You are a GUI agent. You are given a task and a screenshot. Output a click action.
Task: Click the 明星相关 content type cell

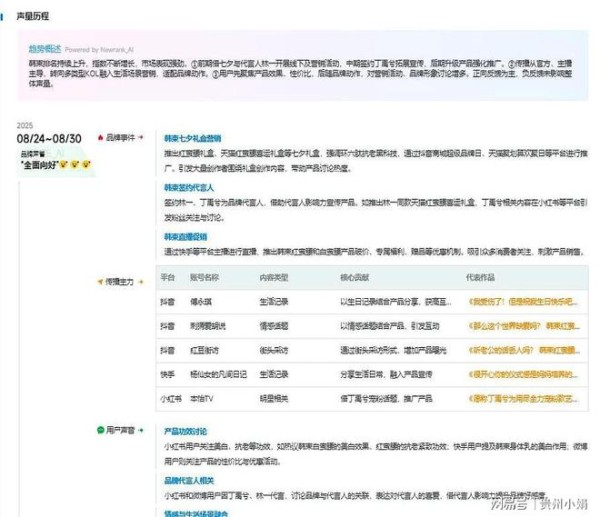click(x=274, y=399)
